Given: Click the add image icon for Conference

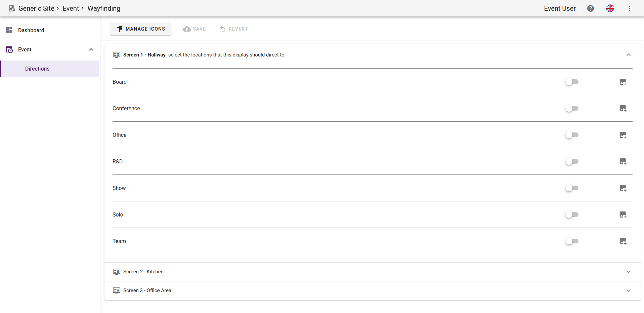Looking at the screenshot, I should coord(622,109).
